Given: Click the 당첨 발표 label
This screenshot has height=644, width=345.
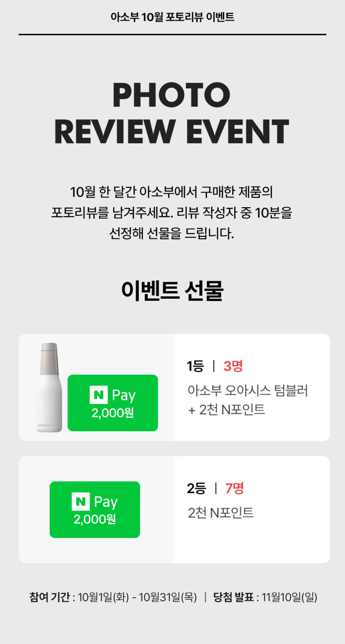Looking at the screenshot, I should click(x=233, y=597).
